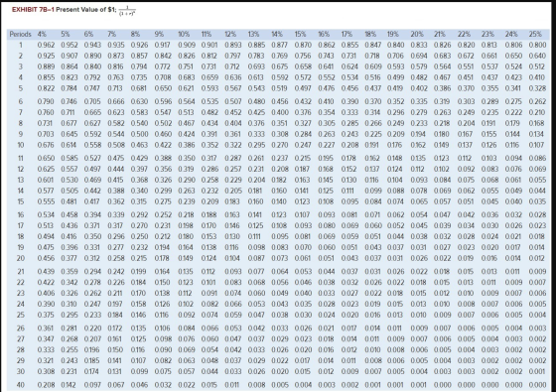Select 0.107 in period 29, 8% column
Screen dimensions: 556x392
coord(138,361)
